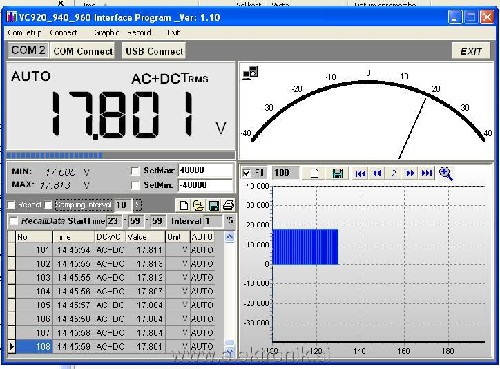500x369 pixels.
Task: Click the USB Connect button
Action: pyautogui.click(x=154, y=51)
